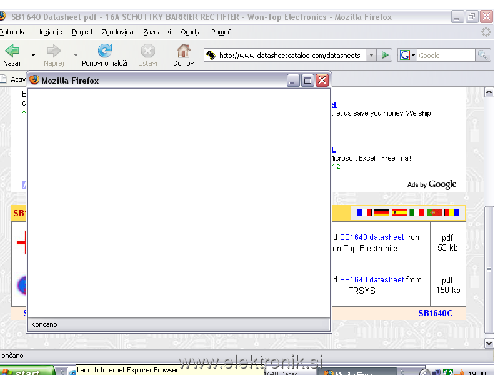The height and width of the screenshot is (375, 500).
Task: Open the forward-history dropdown beside Naprej
Action: [x=76, y=55]
